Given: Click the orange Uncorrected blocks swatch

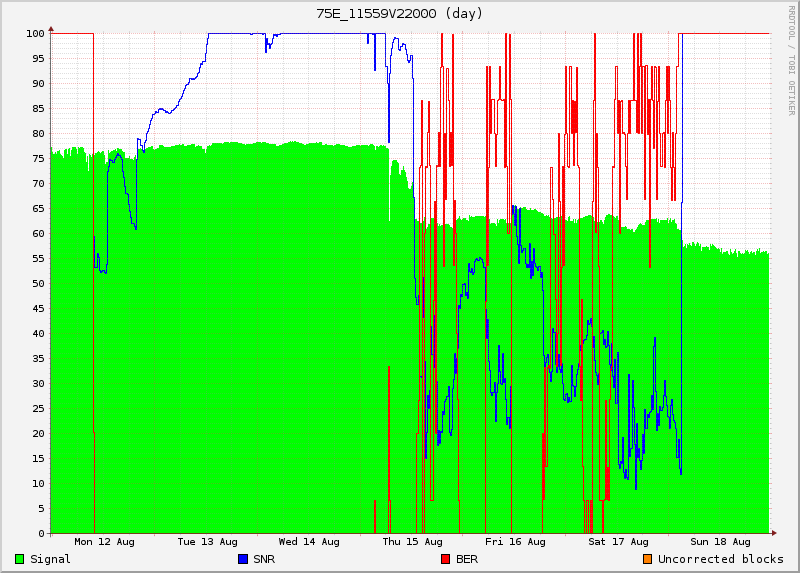Looking at the screenshot, I should 647,559.
